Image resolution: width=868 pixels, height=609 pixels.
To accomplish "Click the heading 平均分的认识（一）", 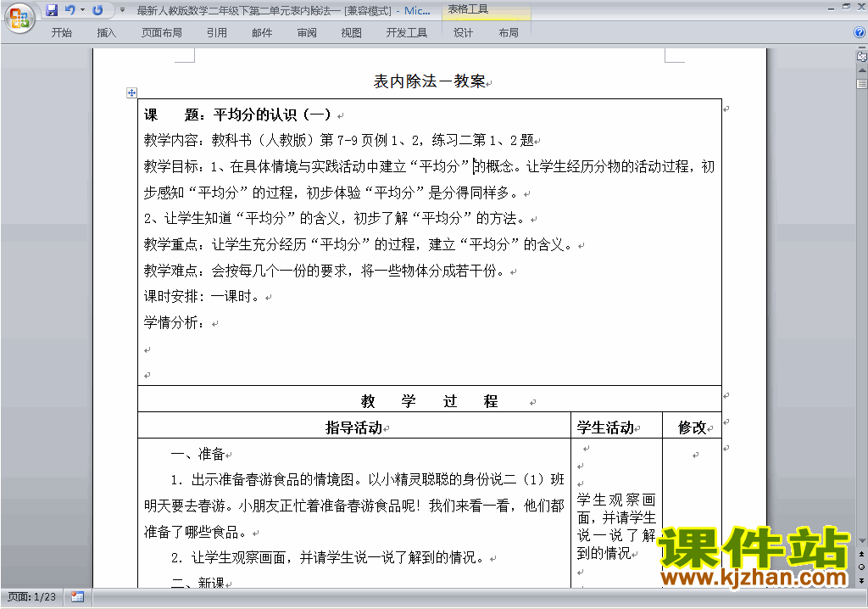I will point(272,115).
